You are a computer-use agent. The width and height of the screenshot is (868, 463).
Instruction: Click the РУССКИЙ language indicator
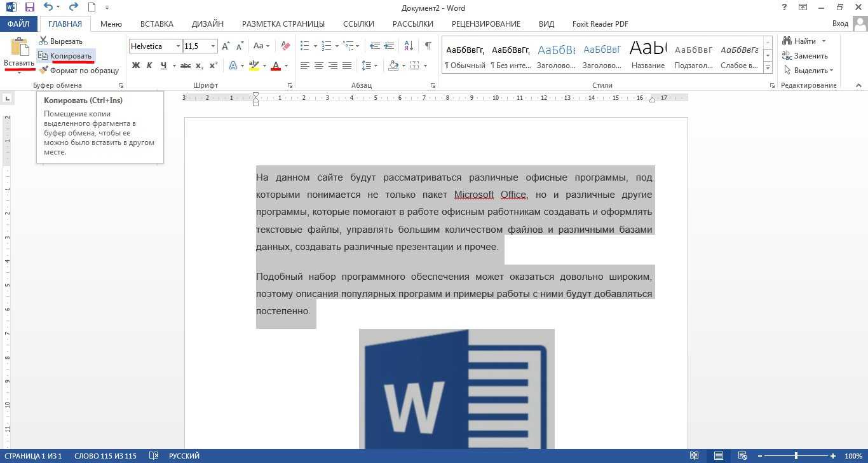184,456
